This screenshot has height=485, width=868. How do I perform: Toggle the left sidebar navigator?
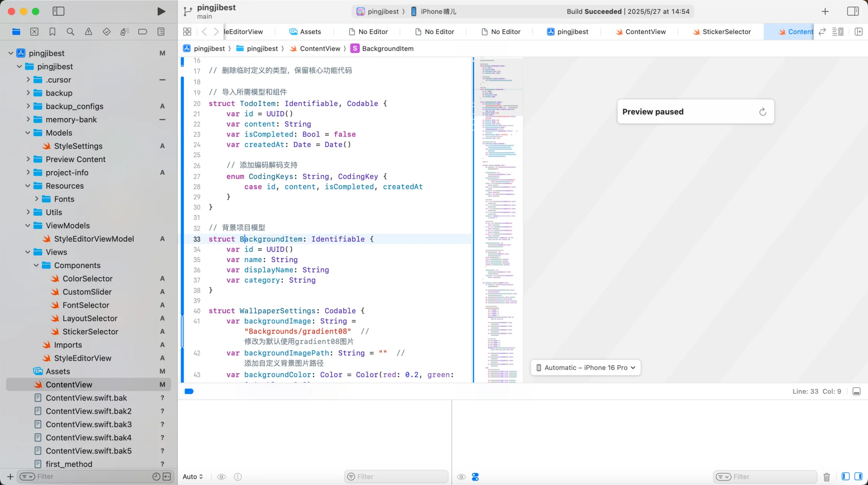coord(58,11)
